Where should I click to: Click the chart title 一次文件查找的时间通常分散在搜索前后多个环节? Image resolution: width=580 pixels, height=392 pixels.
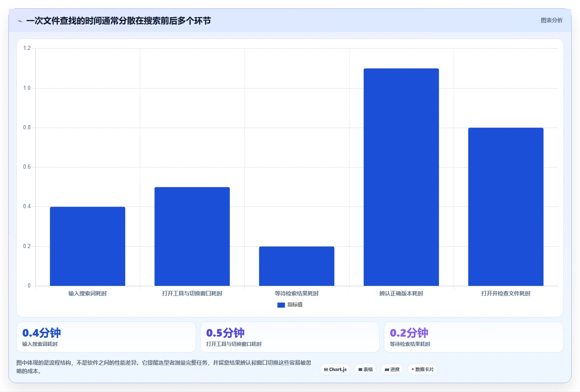118,21
